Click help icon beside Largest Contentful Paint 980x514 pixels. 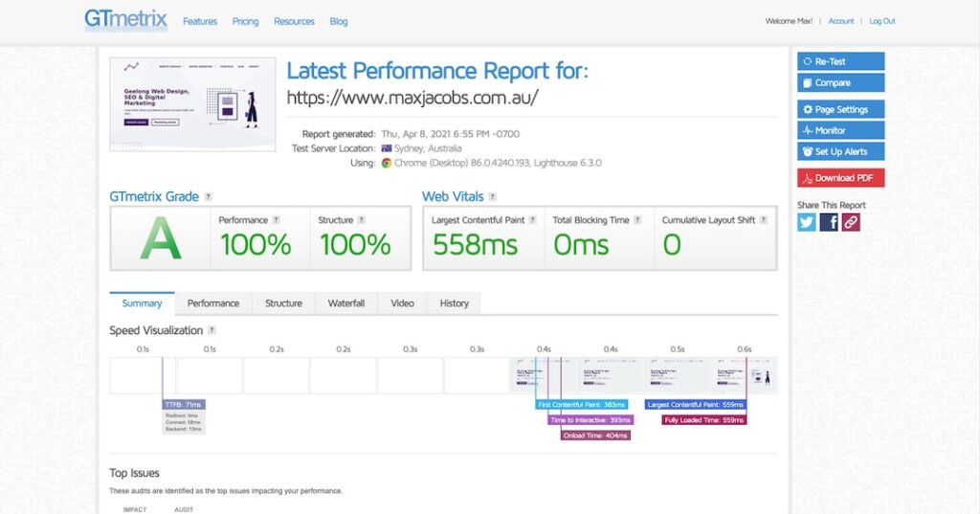pos(532,220)
